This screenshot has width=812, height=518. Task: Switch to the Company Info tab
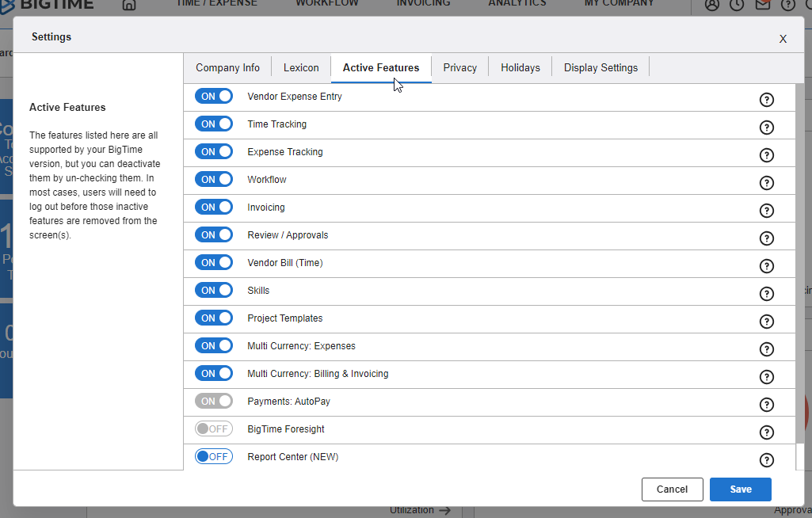coord(227,68)
